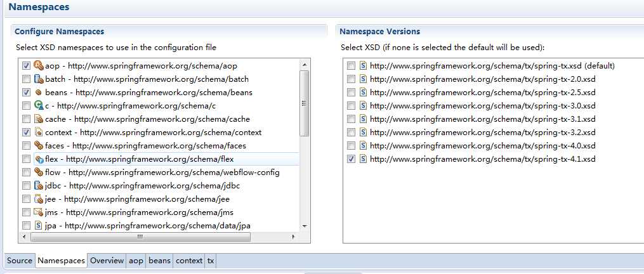Image resolution: width=644 pixels, height=274 pixels.
Task: Click the spring-tx-4.0.xsd file icon
Action: click(363, 145)
